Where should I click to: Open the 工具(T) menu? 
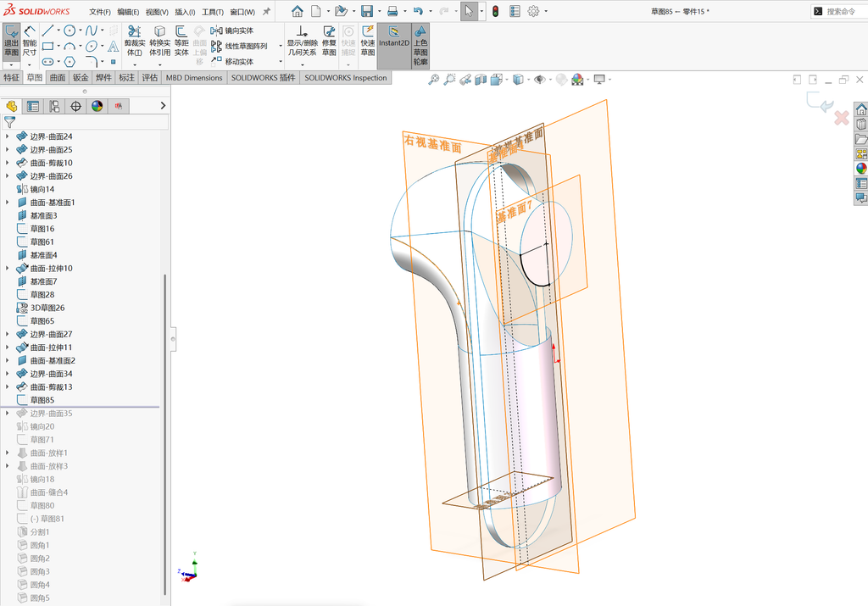(213, 12)
